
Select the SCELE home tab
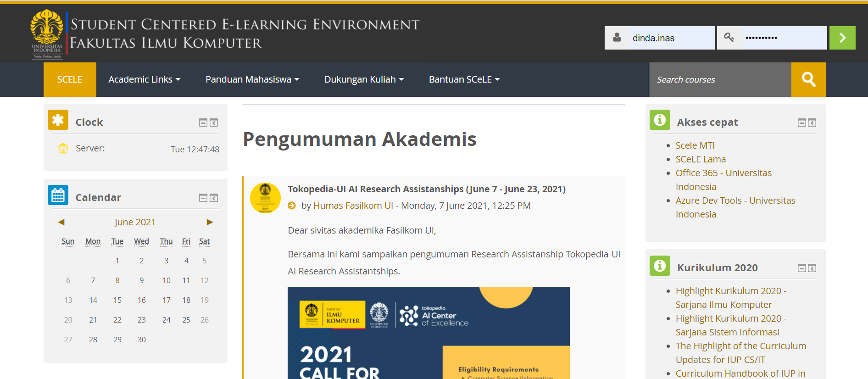point(70,79)
